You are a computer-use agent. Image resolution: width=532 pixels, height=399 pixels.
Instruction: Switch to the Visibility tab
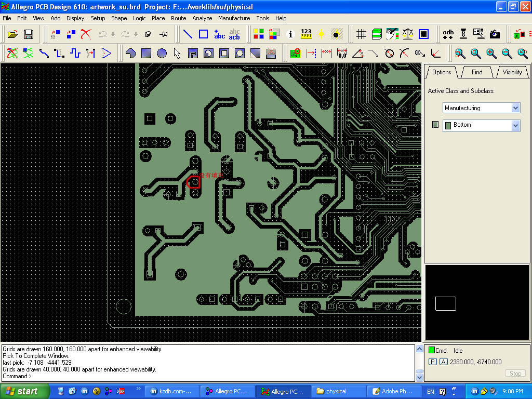pos(512,72)
